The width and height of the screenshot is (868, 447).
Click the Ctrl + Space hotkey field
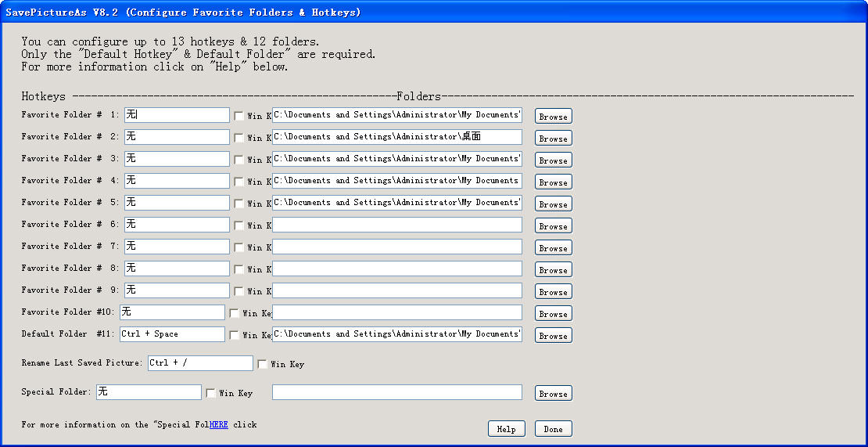point(173,334)
